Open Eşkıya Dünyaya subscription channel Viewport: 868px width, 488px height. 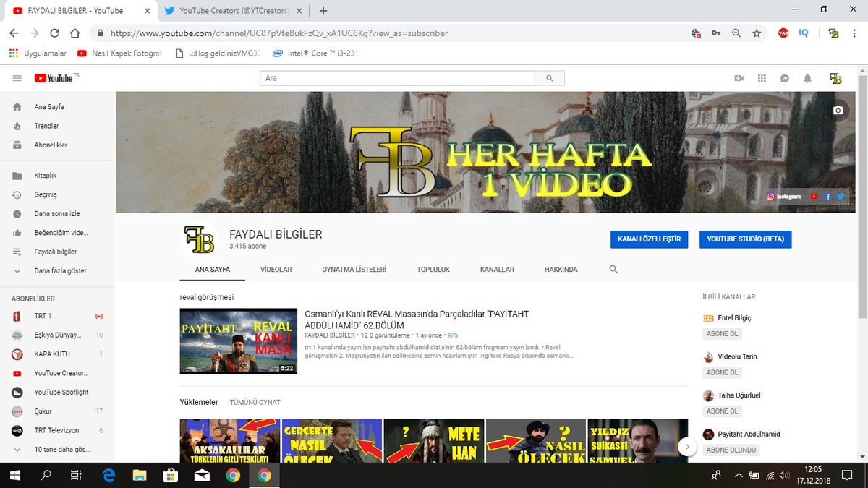point(57,335)
